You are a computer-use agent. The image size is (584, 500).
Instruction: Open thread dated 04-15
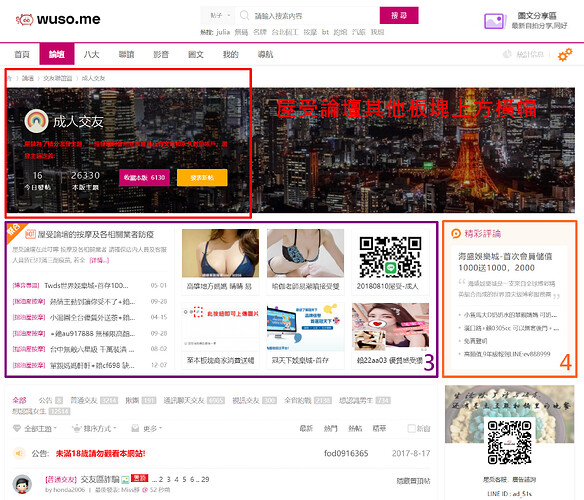pos(92,317)
